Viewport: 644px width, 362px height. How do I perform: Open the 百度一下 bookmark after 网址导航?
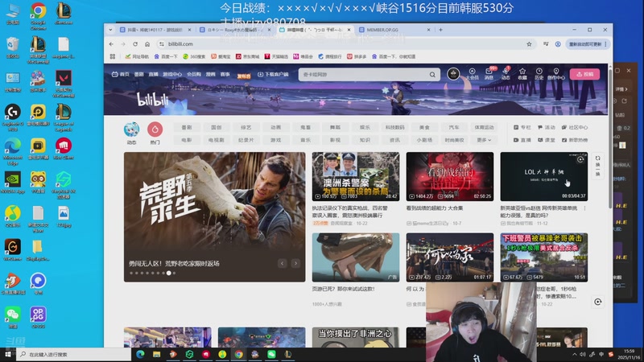click(166, 56)
